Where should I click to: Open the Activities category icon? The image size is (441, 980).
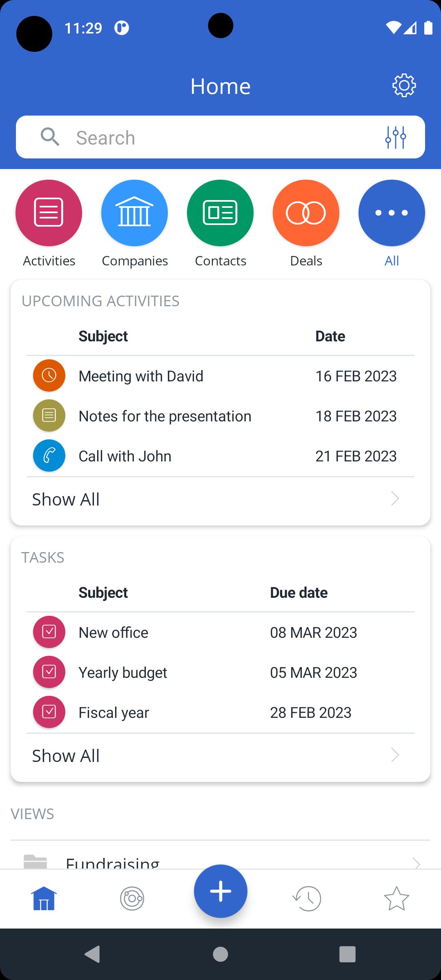point(49,213)
